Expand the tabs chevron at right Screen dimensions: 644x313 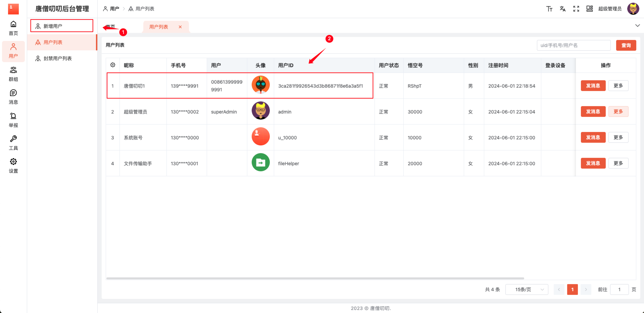coord(637,26)
